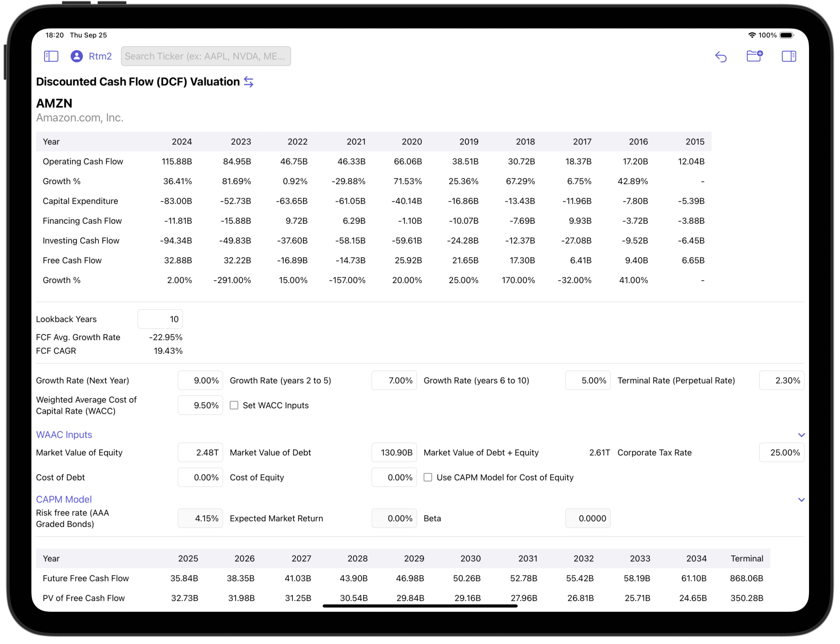Collapse the CAPM Model section chevron
The width and height of the screenshot is (840, 644).
(801, 500)
